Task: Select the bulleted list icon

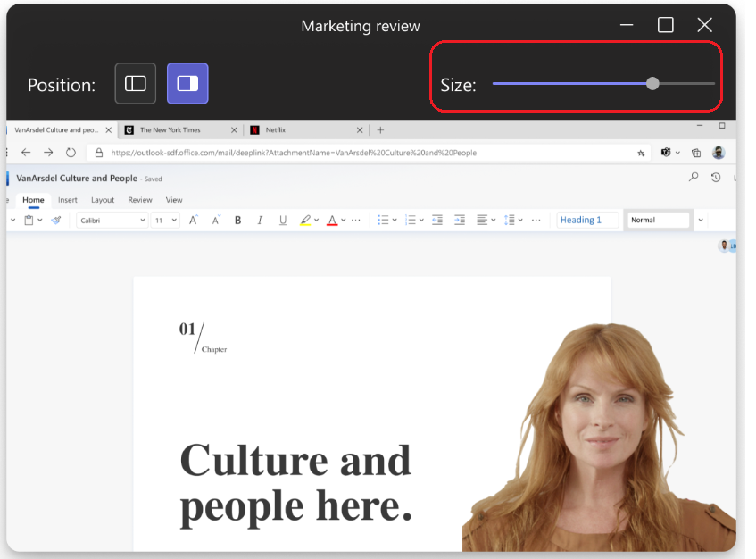Action: click(382, 220)
